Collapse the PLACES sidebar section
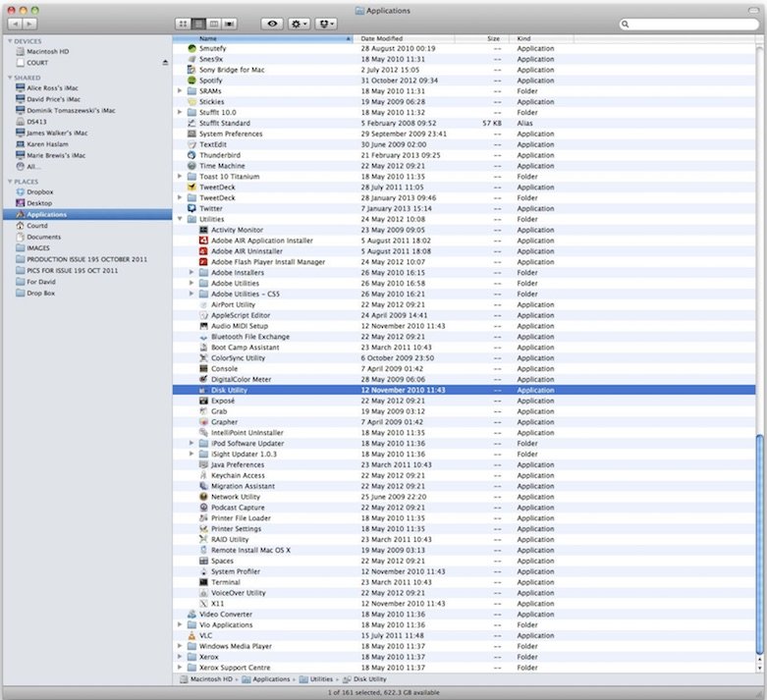The height and width of the screenshot is (700, 767). click(10, 182)
